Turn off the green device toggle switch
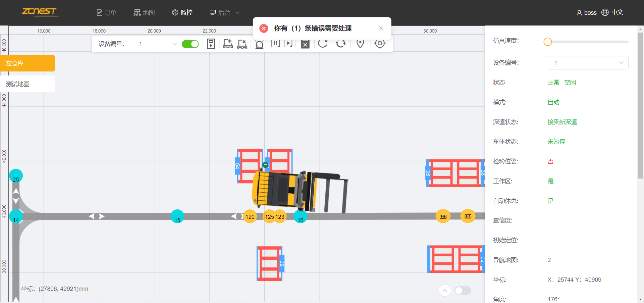The height and width of the screenshot is (303, 644). point(190,44)
